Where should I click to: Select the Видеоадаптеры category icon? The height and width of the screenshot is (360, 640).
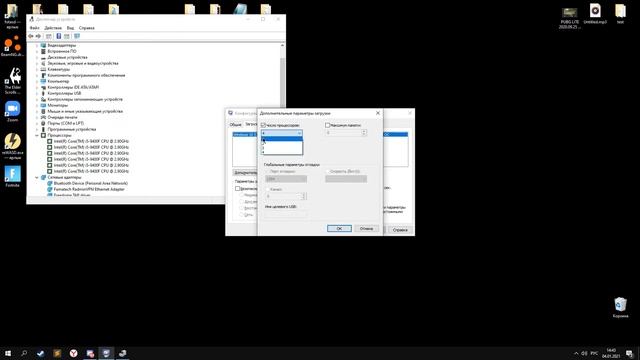(43, 45)
